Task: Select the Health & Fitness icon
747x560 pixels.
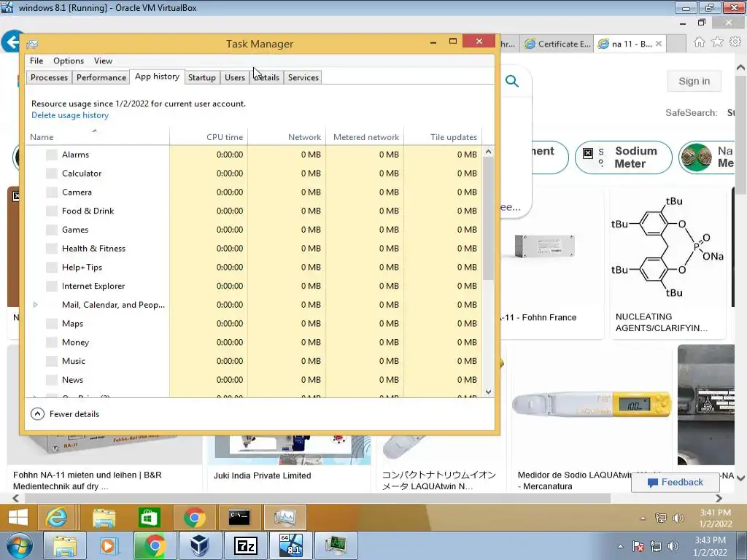Action: tap(52, 249)
